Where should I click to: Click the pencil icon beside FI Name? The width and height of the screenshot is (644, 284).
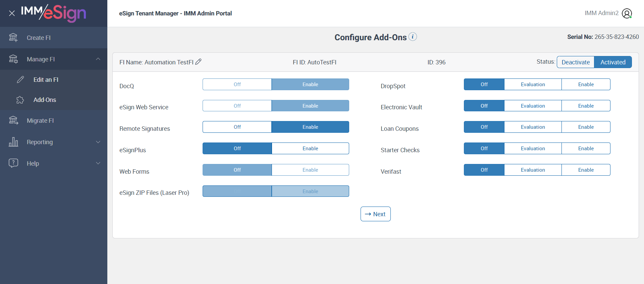click(198, 62)
